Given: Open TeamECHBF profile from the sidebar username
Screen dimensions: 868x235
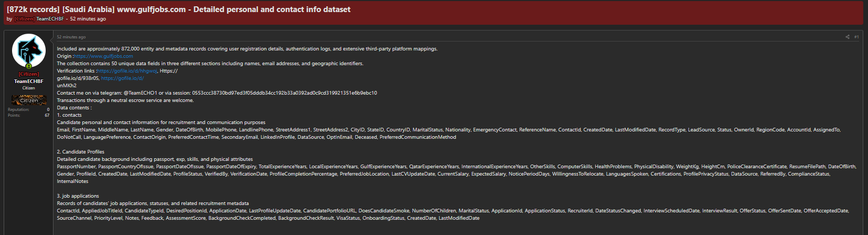Looking at the screenshot, I should tap(28, 81).
